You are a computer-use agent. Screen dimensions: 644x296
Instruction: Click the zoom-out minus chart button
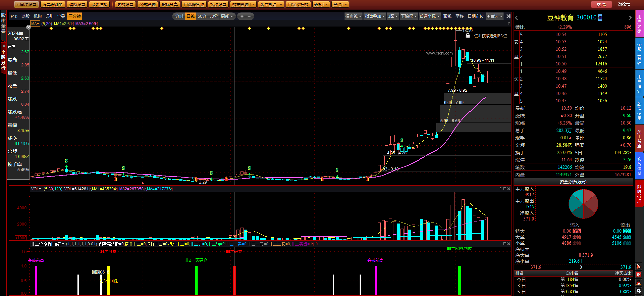pyautogui.click(x=249, y=16)
